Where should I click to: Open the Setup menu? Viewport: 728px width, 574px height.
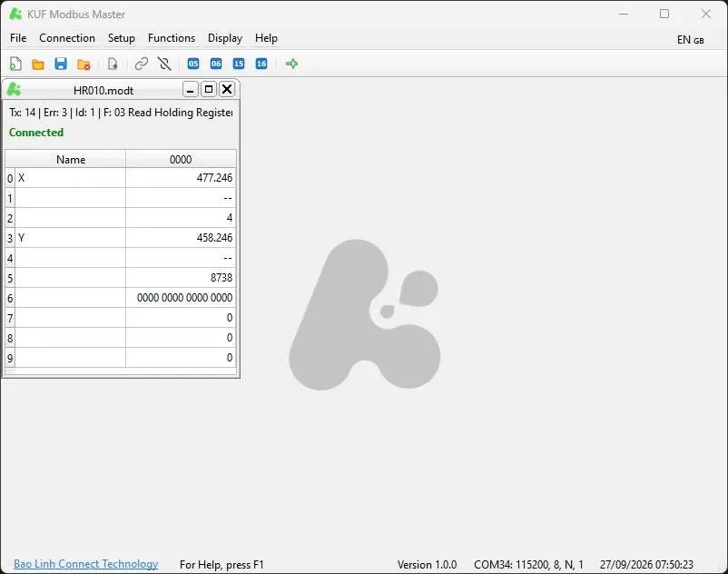pyautogui.click(x=121, y=38)
